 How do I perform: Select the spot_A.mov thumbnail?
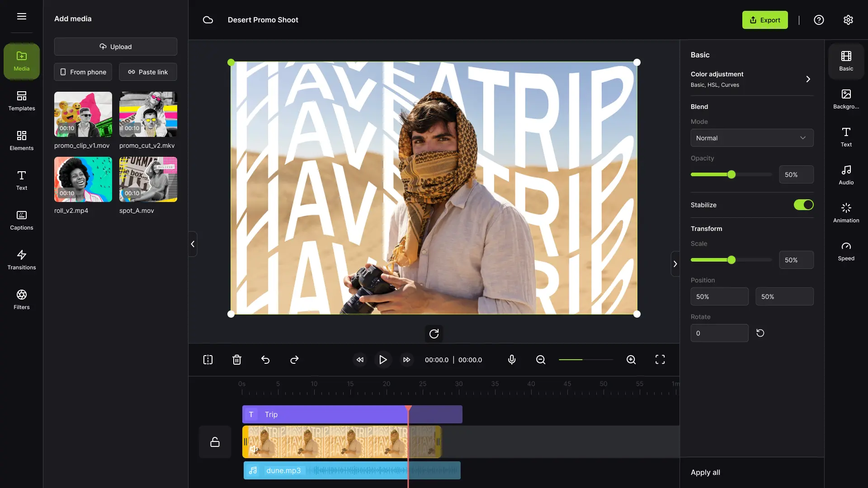tap(148, 179)
